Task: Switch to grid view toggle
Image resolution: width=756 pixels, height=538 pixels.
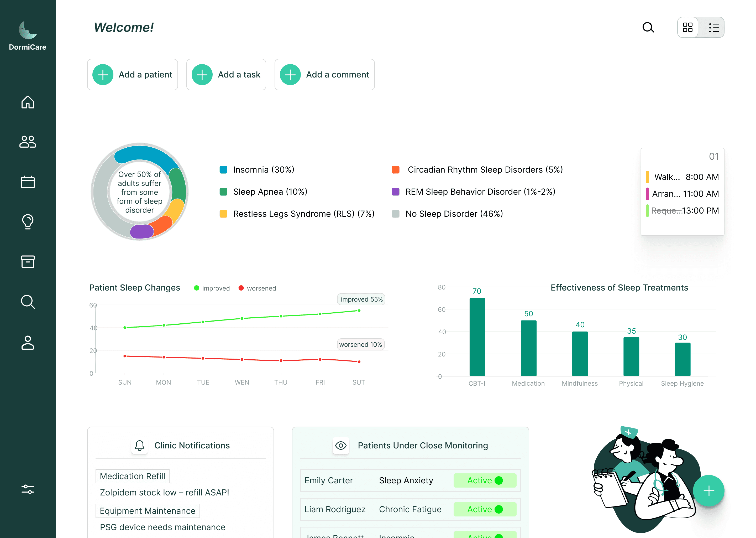Action: coord(687,27)
